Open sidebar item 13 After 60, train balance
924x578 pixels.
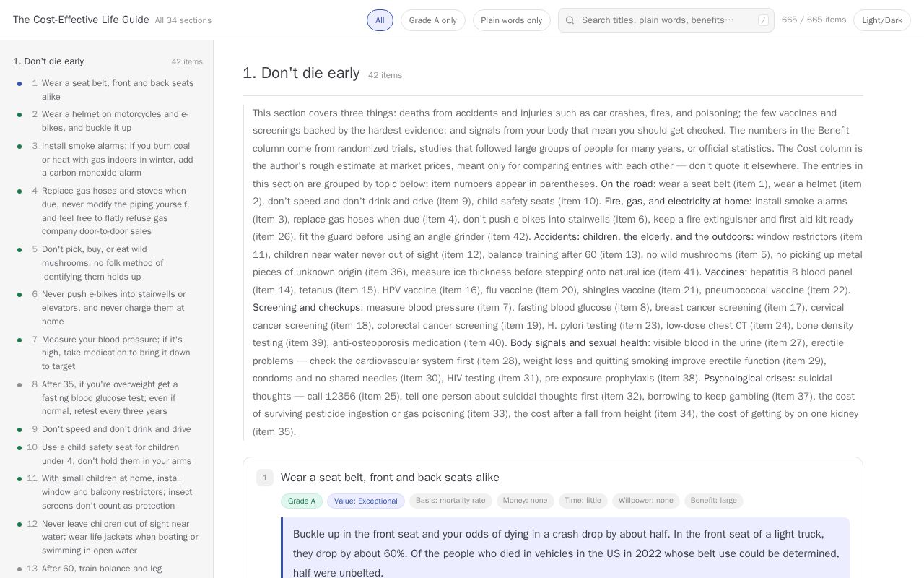pyautogui.click(x=108, y=569)
